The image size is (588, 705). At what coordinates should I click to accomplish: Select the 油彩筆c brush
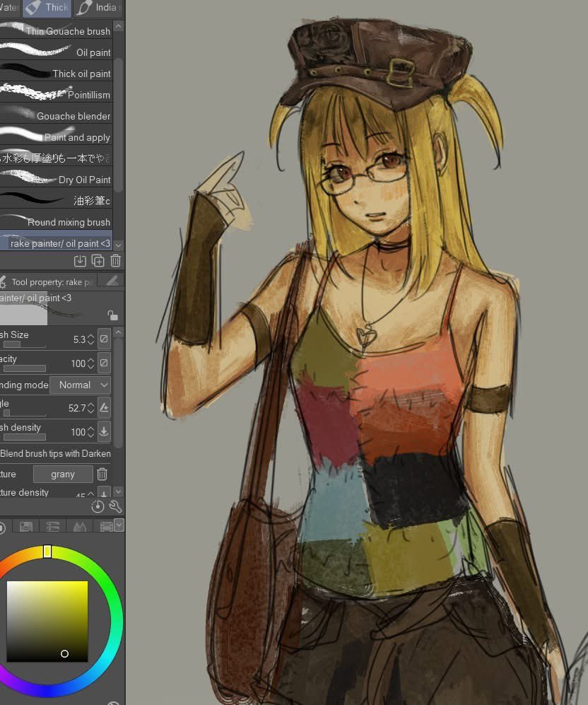[56, 199]
